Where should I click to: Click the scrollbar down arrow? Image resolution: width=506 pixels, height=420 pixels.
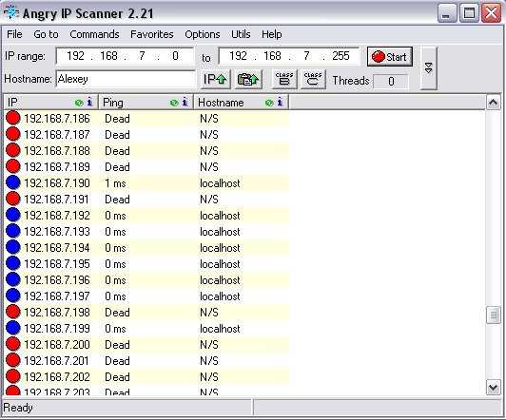click(494, 387)
